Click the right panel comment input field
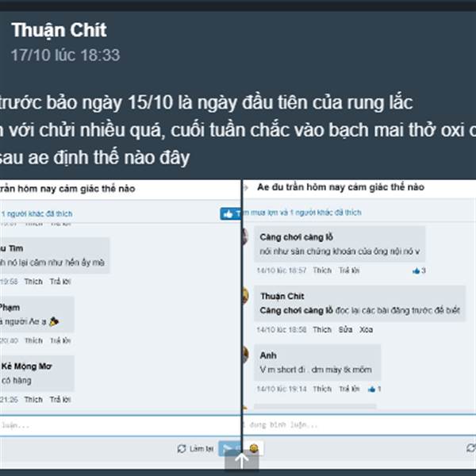The image size is (476, 476). 359,424
